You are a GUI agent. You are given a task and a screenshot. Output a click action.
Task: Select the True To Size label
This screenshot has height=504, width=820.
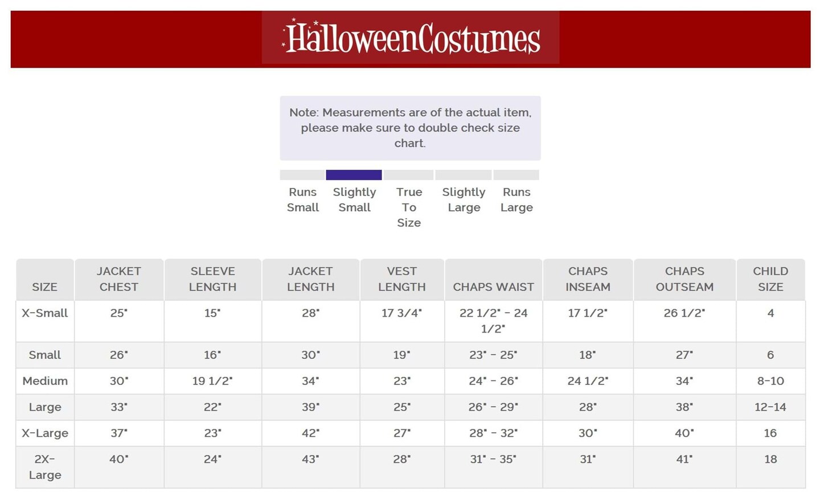(x=409, y=207)
